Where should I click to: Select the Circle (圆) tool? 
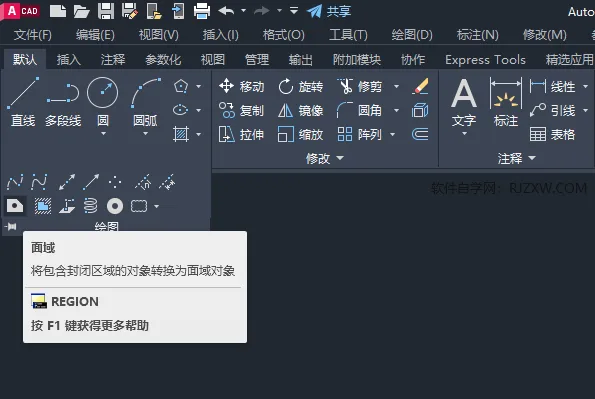102,102
